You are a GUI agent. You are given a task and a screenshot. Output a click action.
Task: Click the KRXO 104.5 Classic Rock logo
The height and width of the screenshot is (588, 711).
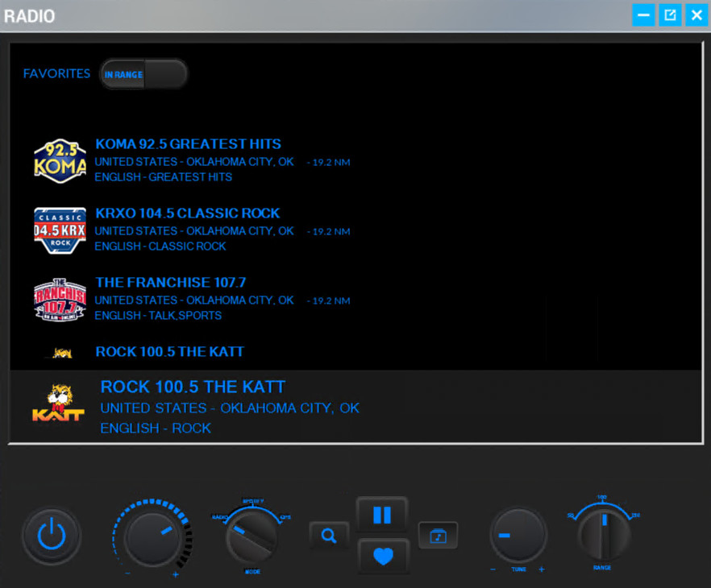(59, 230)
